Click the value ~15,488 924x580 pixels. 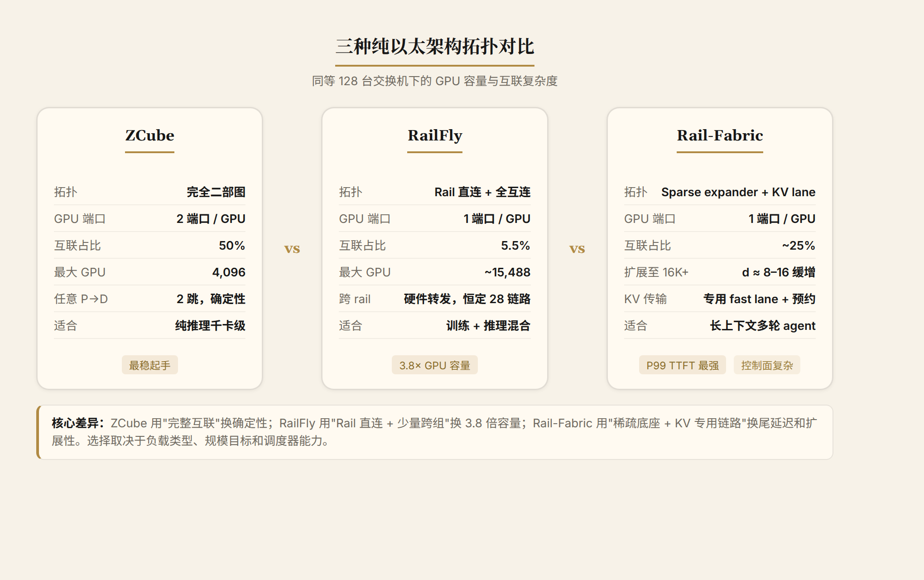click(507, 272)
